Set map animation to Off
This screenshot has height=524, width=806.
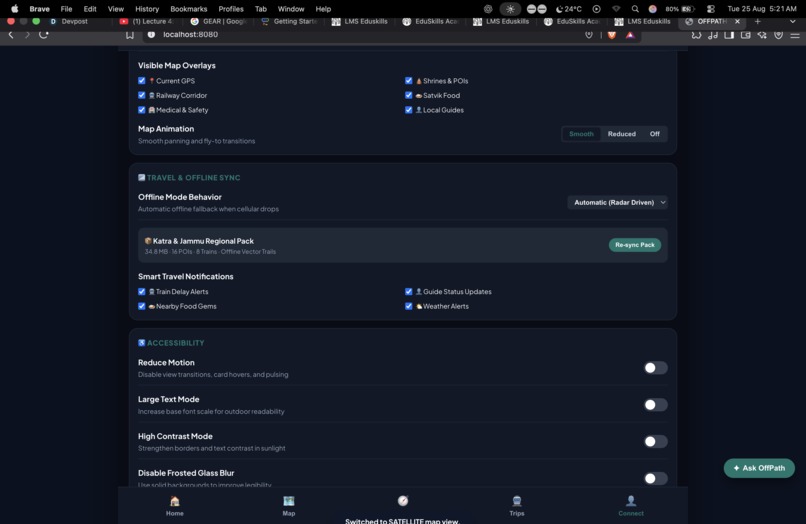point(654,134)
